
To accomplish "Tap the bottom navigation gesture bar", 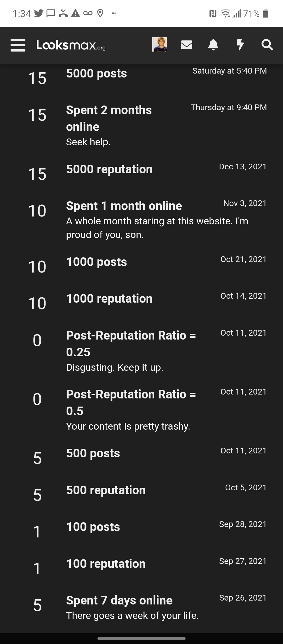I will [141, 639].
